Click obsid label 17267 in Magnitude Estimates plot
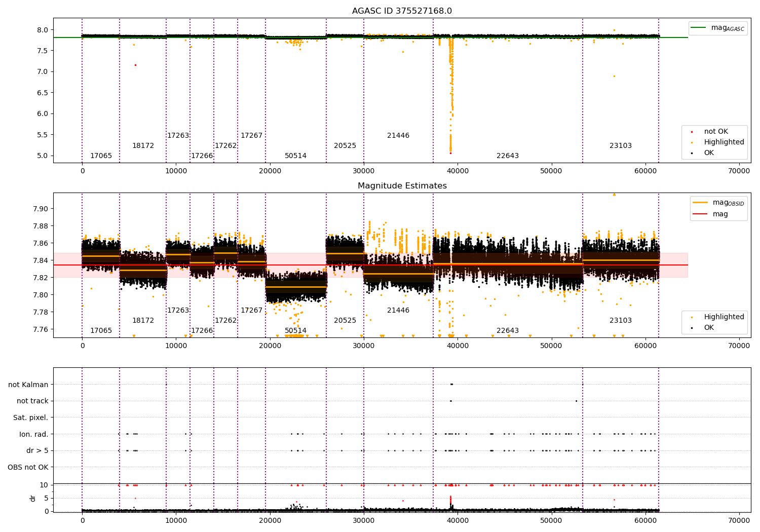The image size is (760, 532). point(251,311)
